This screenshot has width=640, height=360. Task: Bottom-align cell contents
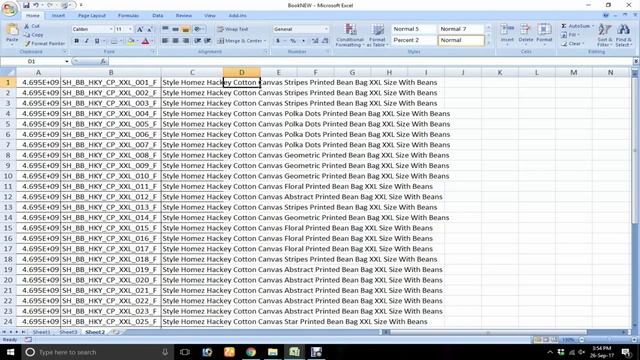click(x=186, y=29)
